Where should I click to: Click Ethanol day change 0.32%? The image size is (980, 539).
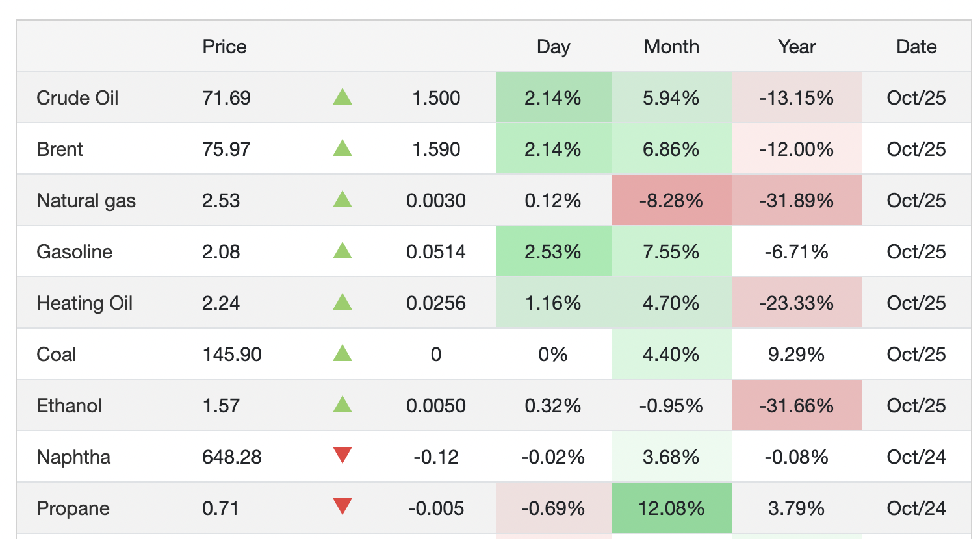[553, 406]
